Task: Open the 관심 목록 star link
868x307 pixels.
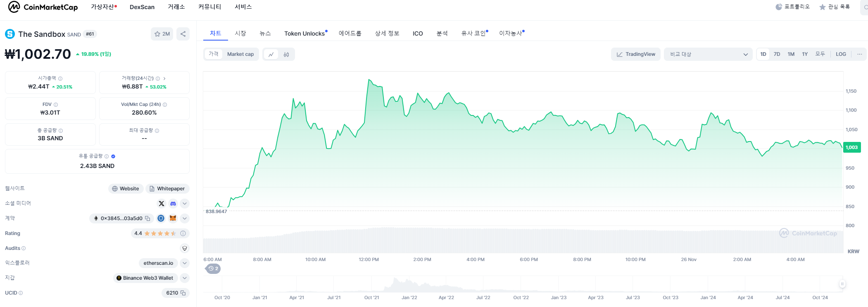Action: pos(835,7)
